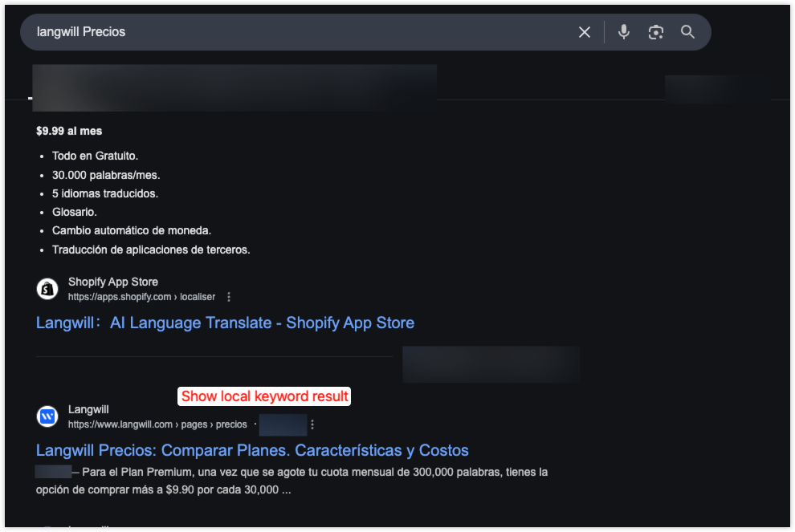Click the '5 idiomas traducidos.' bullet
795x532 pixels.
(x=105, y=193)
